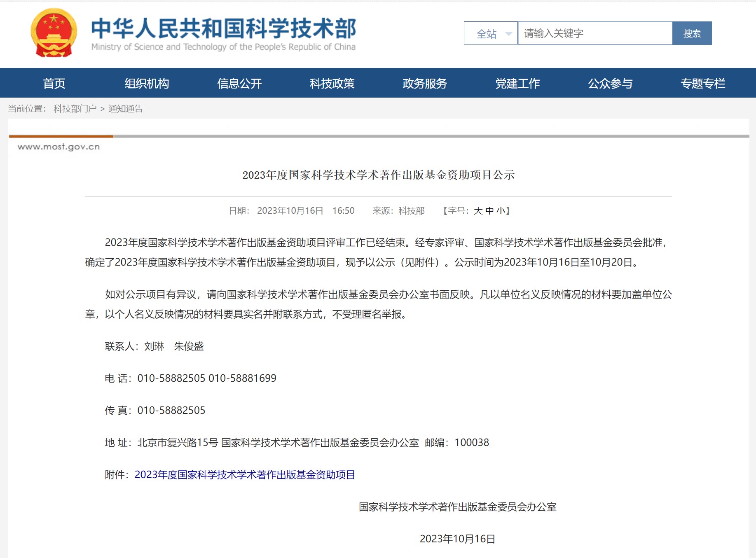Click the www.most.gov.cn site label
Viewport: 756px width, 558px height.
pyautogui.click(x=59, y=147)
